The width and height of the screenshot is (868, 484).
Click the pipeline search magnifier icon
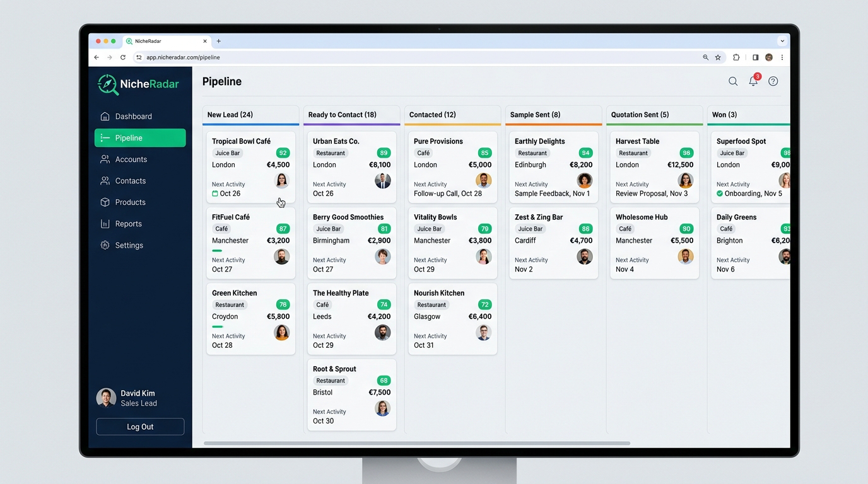(733, 81)
